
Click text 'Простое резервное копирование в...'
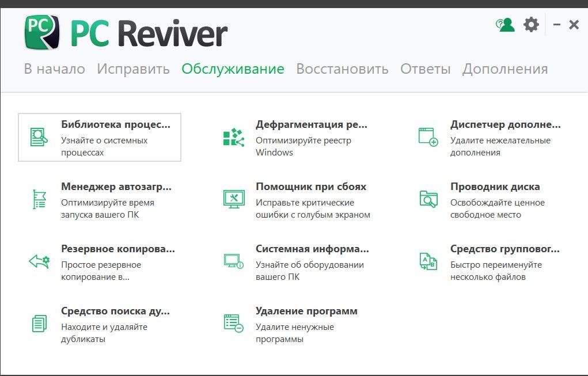101,271
